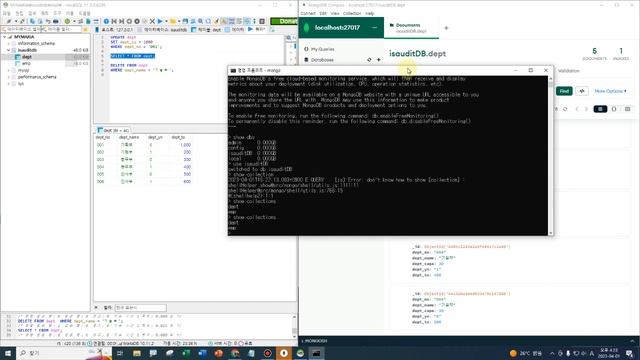
Task: Click the Documents isauditDB.dept tab in Compass
Action: coord(411,28)
